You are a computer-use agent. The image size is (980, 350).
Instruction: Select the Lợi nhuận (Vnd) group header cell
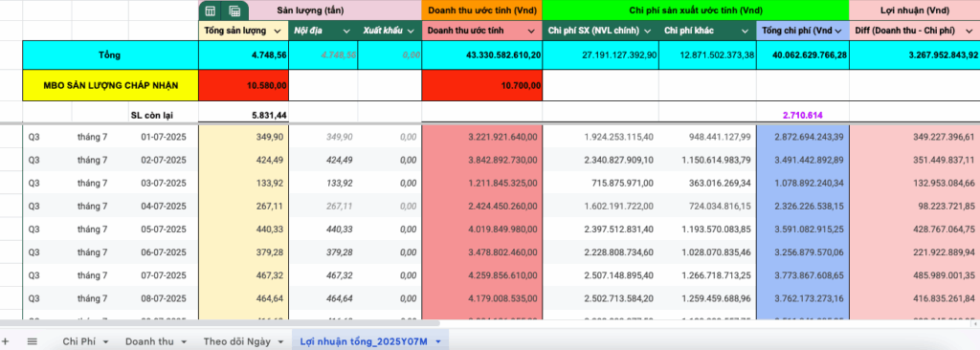click(914, 11)
